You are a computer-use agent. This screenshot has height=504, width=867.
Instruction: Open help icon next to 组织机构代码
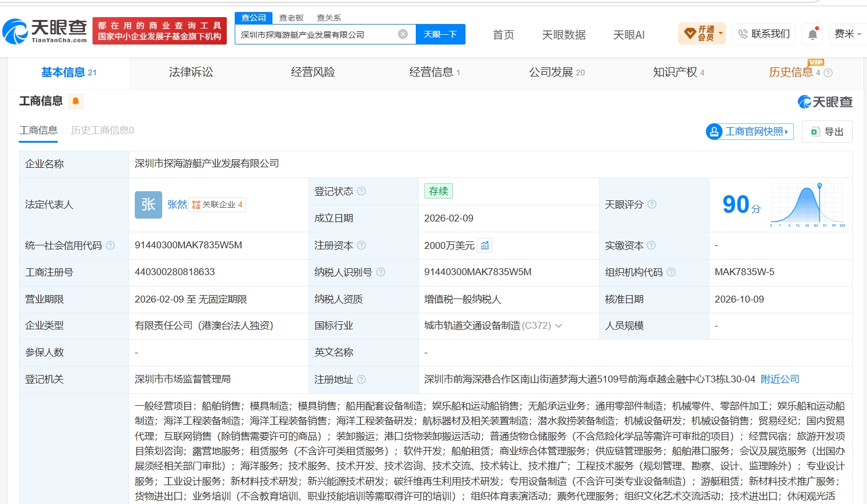coord(671,272)
